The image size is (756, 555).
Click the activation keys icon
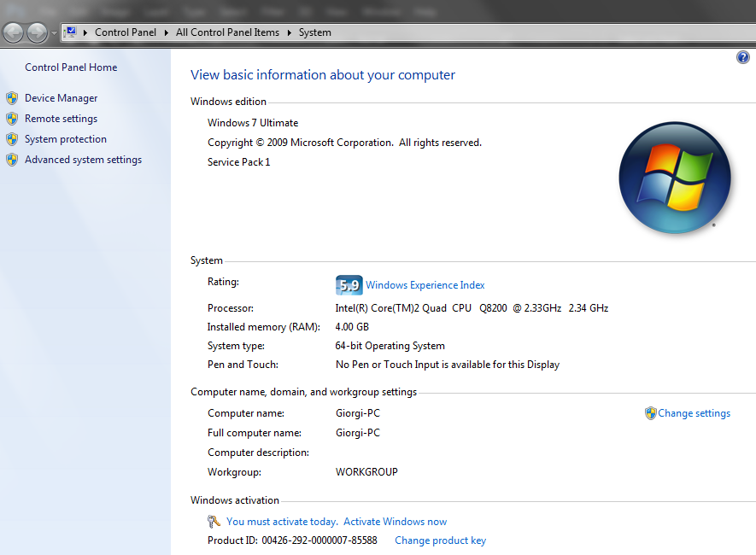[214, 522]
